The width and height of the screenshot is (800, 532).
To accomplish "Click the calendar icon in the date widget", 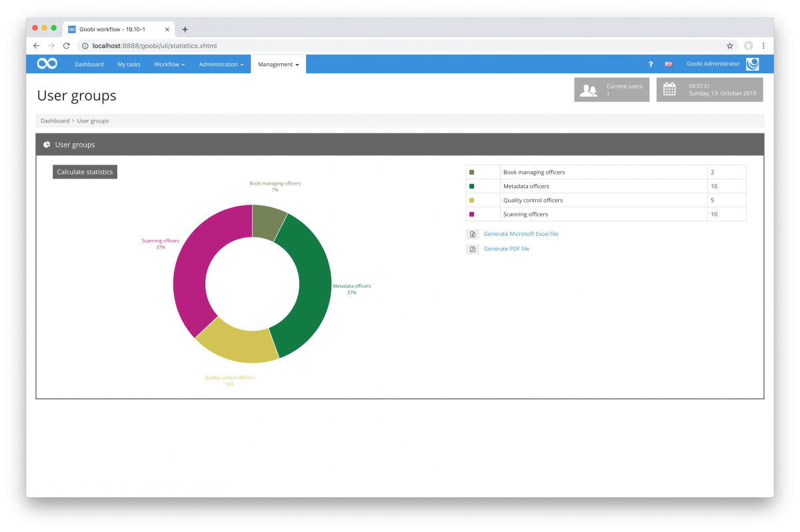I will (x=669, y=88).
